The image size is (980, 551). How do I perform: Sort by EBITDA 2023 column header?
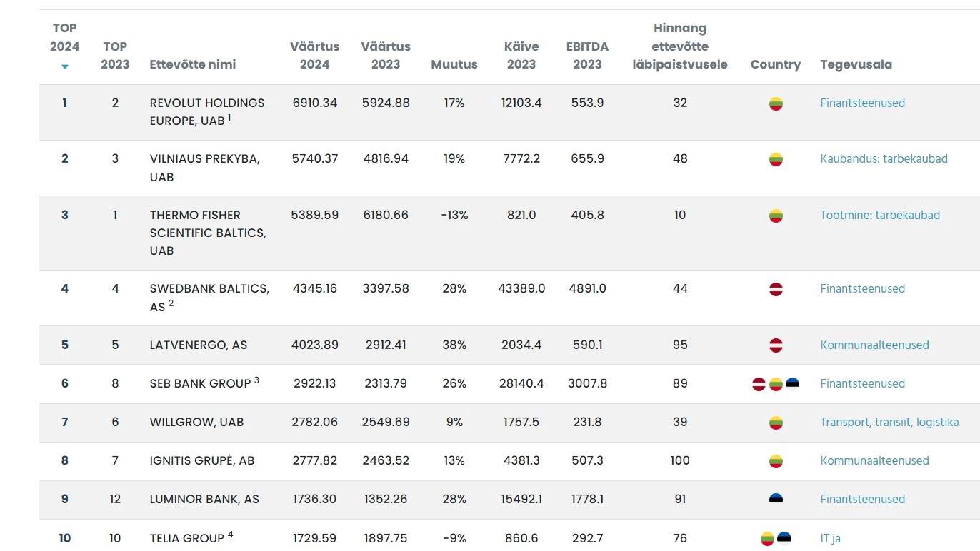point(587,55)
